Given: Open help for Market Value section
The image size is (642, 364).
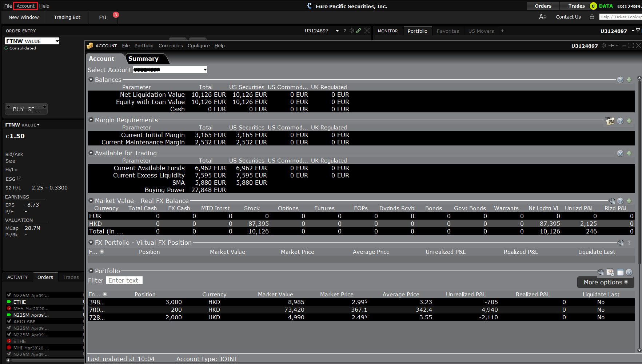Looking at the screenshot, I should click(x=620, y=201).
